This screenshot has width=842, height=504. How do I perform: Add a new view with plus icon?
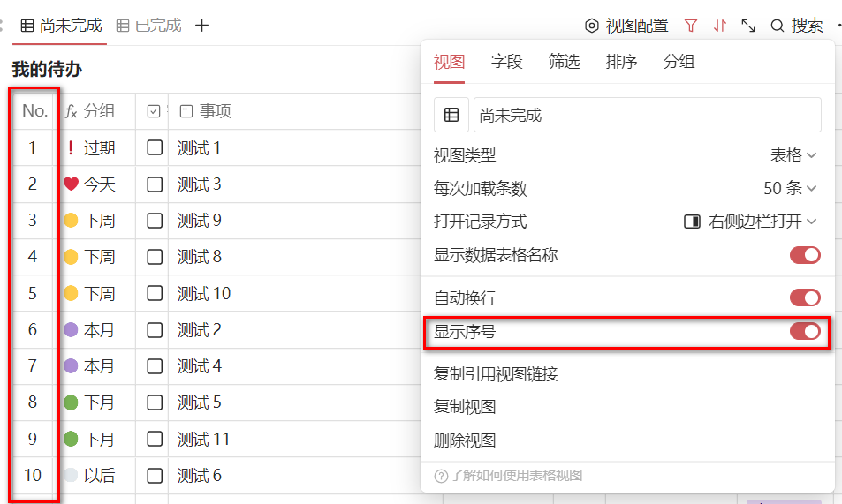[201, 26]
